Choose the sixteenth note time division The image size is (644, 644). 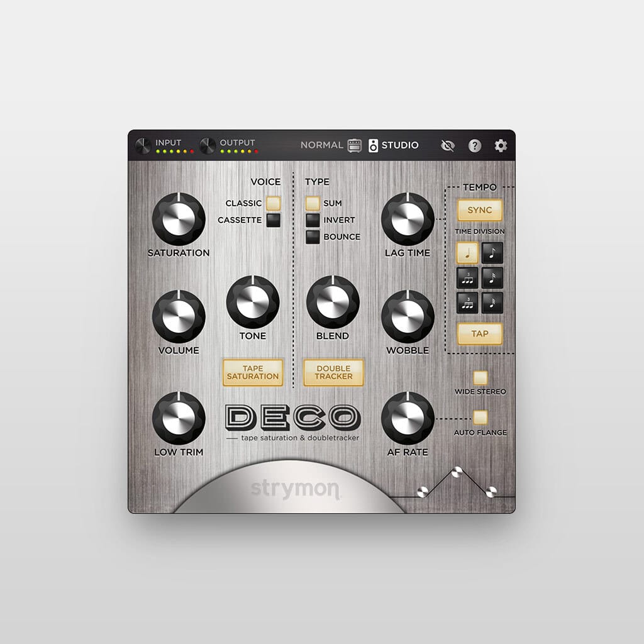(x=492, y=278)
